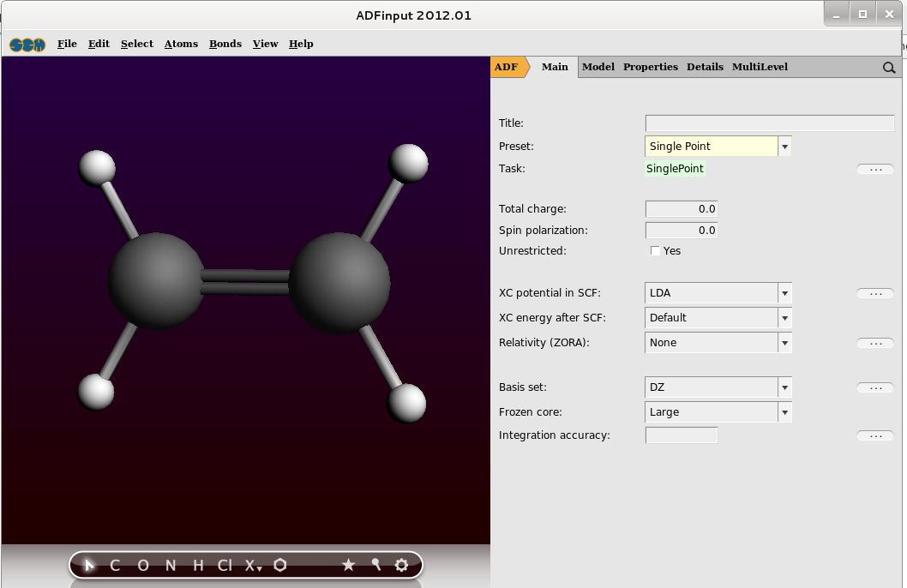Click the benzene ring structure tool
Viewport: 907px width, 588px height.
[280, 565]
